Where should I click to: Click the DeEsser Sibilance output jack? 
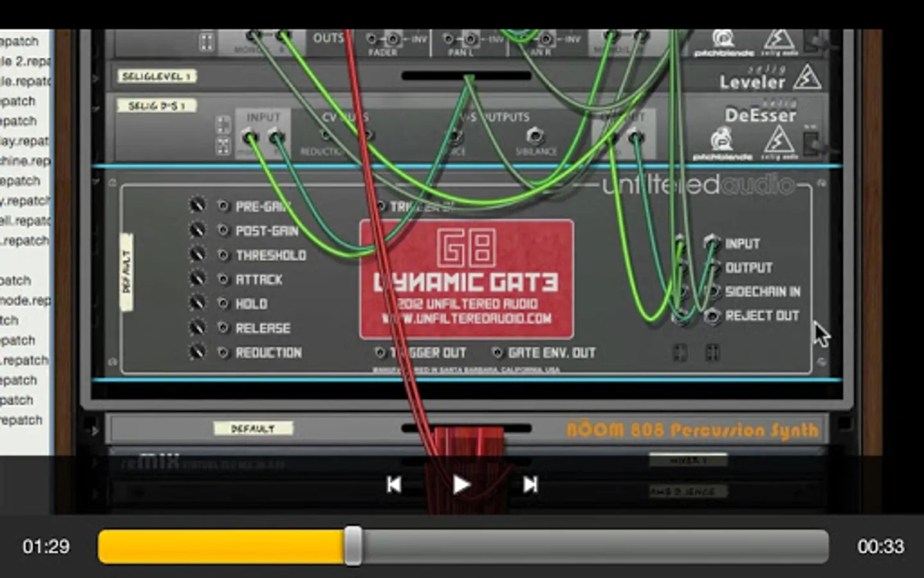click(535, 136)
